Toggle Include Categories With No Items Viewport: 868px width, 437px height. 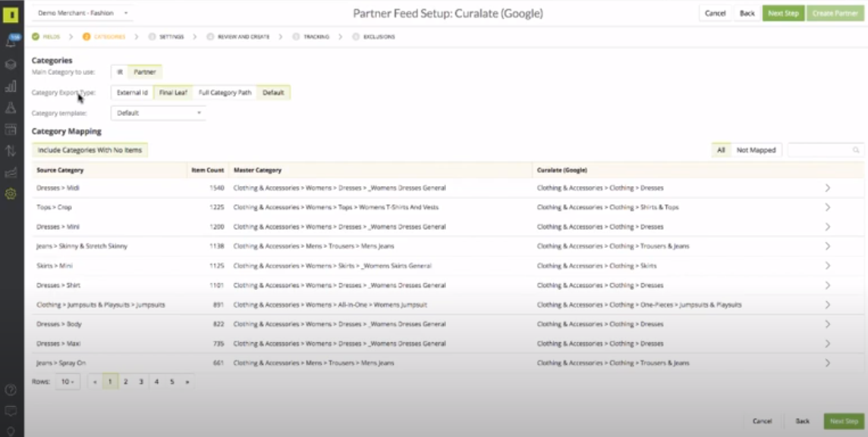click(x=90, y=150)
